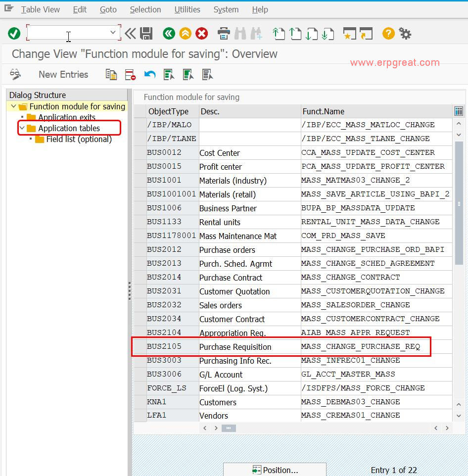The image size is (468, 476).
Task: Go to Previous Page icon
Action: (295, 33)
